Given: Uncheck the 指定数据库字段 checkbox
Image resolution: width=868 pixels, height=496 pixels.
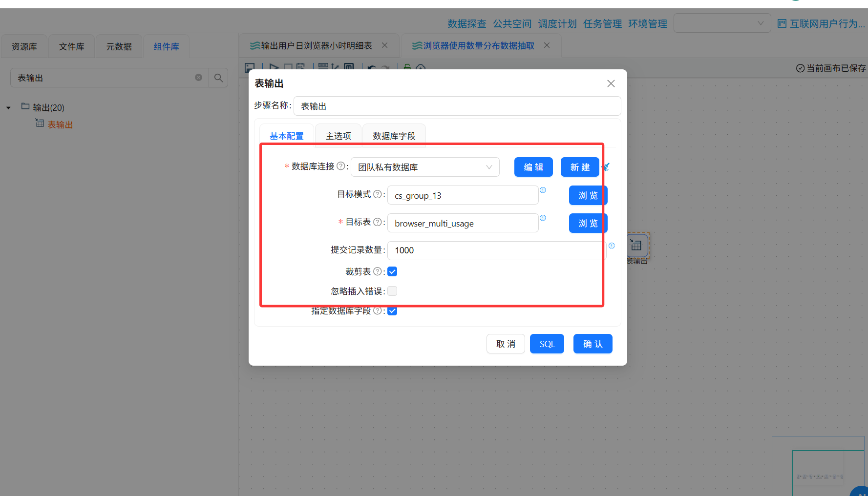Looking at the screenshot, I should tap(392, 310).
